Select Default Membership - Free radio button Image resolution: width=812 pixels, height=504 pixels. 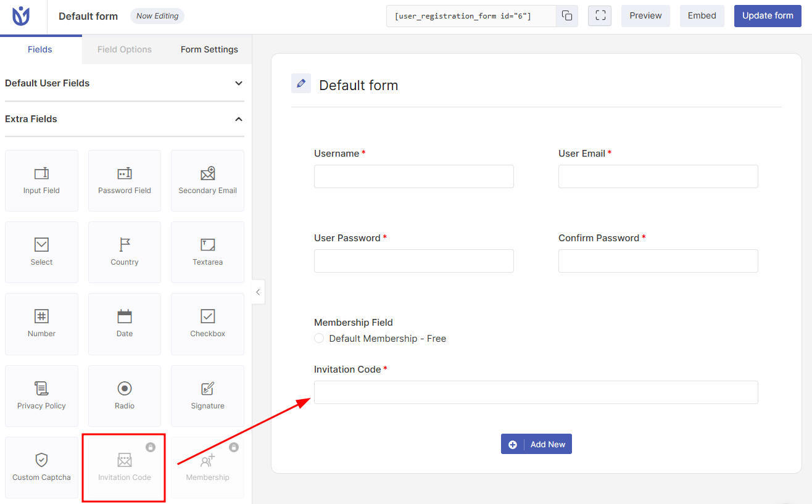319,338
